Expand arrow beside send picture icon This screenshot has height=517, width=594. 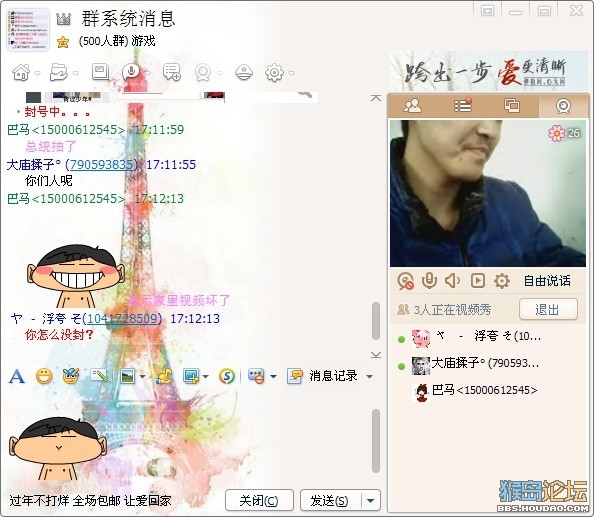point(142,376)
